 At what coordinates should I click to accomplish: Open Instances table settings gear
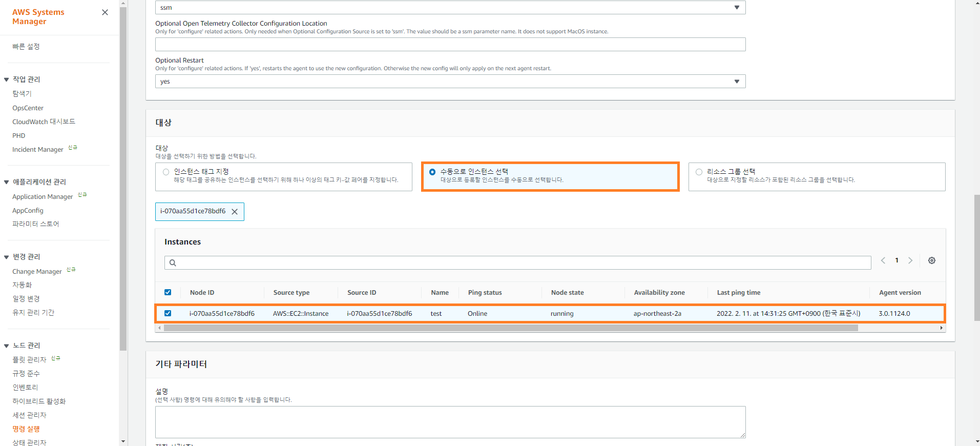pyautogui.click(x=932, y=260)
